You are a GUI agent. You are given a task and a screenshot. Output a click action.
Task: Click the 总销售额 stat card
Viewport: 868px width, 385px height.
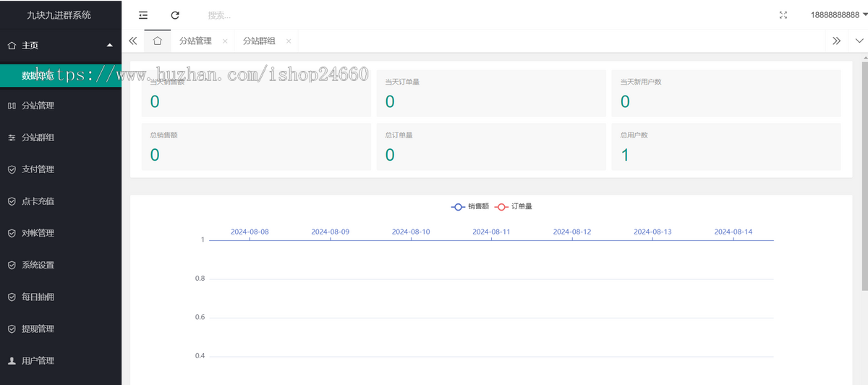click(256, 147)
